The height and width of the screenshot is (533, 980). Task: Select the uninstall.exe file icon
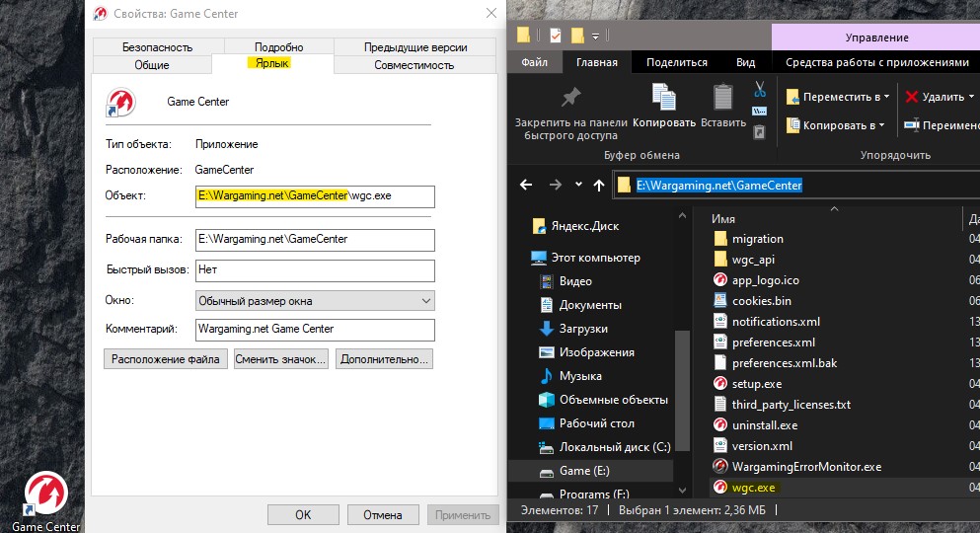coord(720,424)
